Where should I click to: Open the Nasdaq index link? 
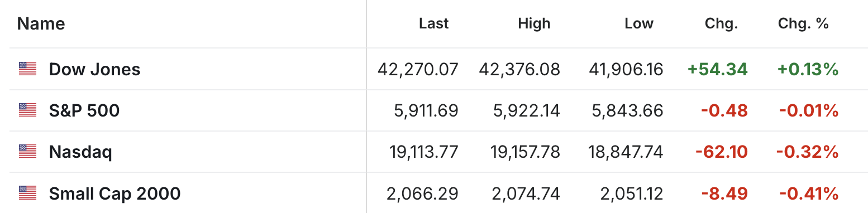tap(80, 152)
